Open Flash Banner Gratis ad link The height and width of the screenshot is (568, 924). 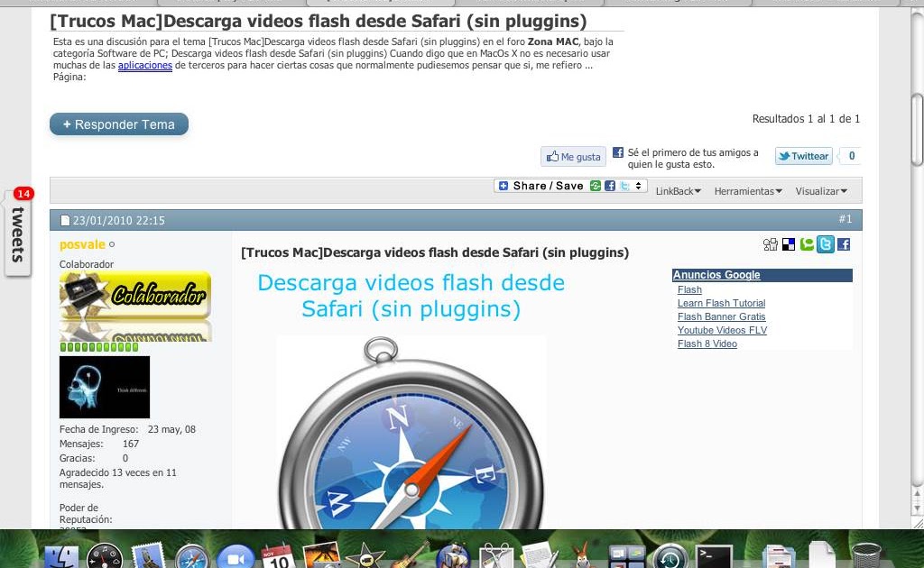pyautogui.click(x=721, y=316)
